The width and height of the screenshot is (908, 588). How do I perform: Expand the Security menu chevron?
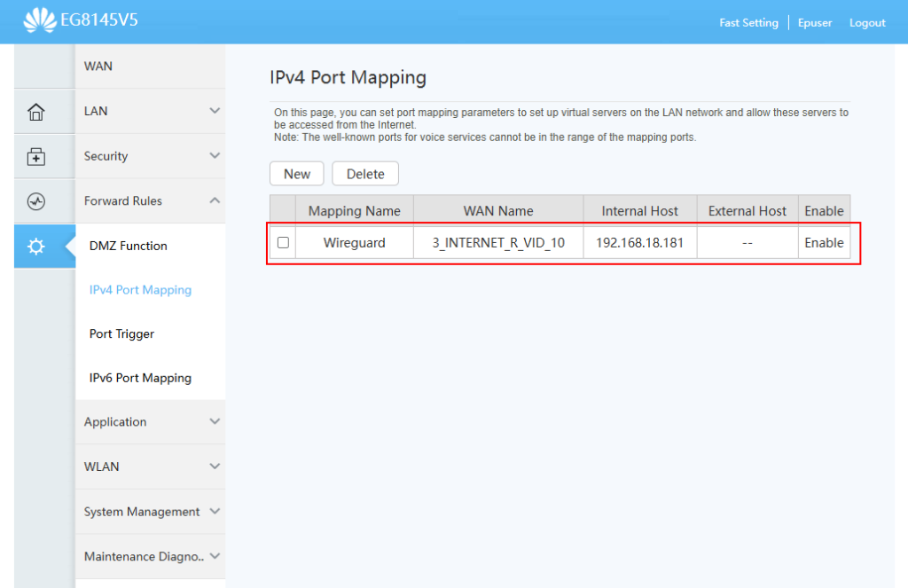[x=215, y=156]
